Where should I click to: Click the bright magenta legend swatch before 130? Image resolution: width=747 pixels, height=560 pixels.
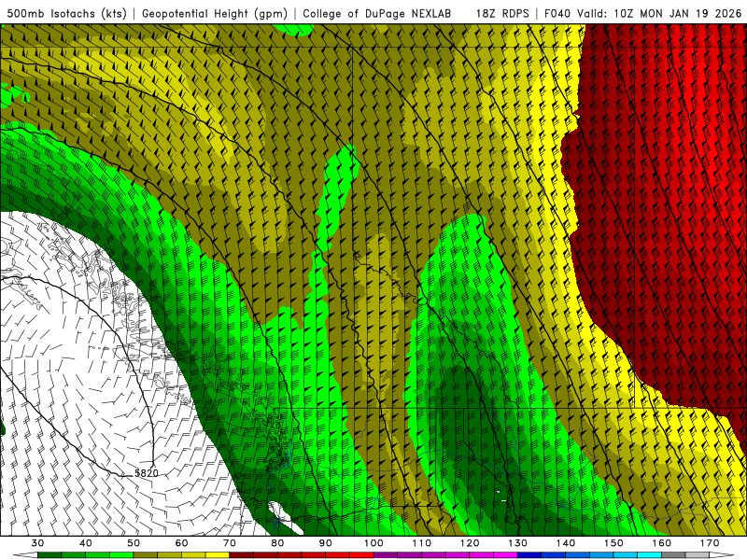tap(506, 555)
